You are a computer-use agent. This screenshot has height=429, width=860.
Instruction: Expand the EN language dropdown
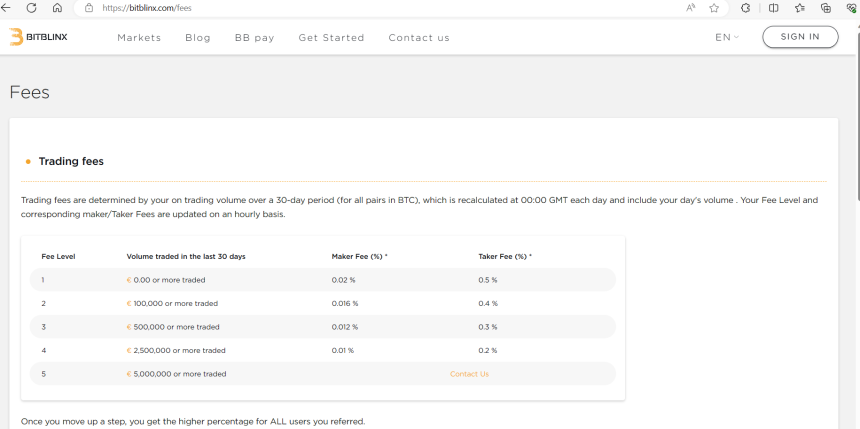pos(727,38)
